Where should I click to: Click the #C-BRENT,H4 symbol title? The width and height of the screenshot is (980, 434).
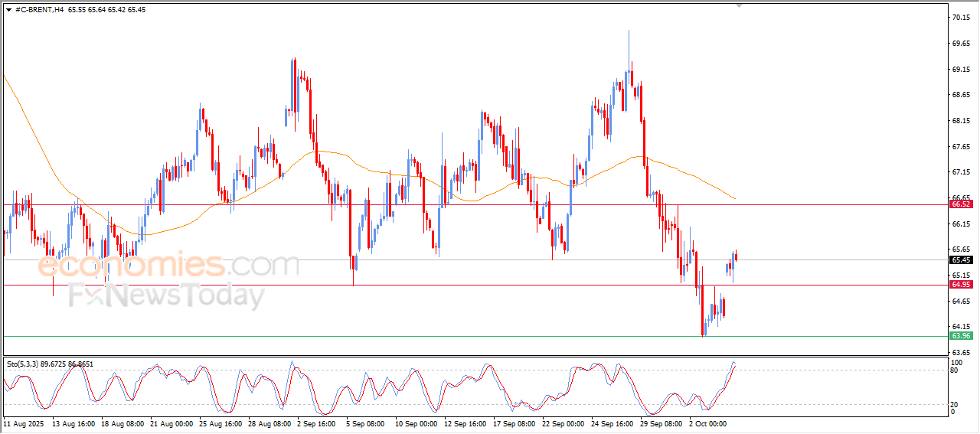coord(39,10)
